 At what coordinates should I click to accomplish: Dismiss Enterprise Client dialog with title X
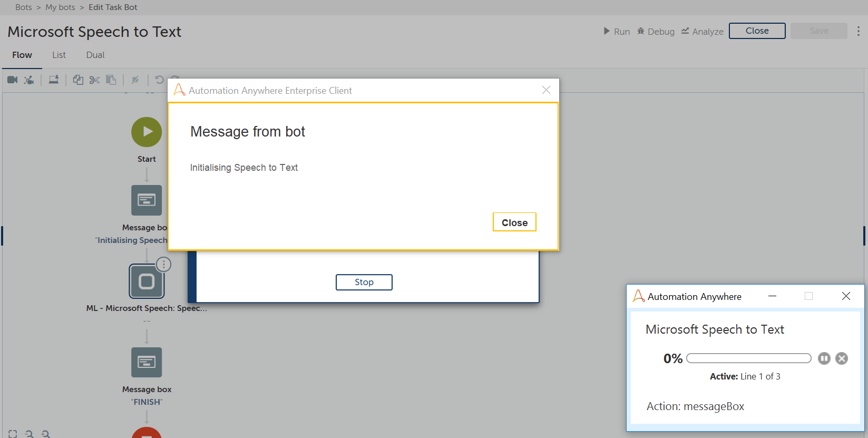[x=546, y=90]
